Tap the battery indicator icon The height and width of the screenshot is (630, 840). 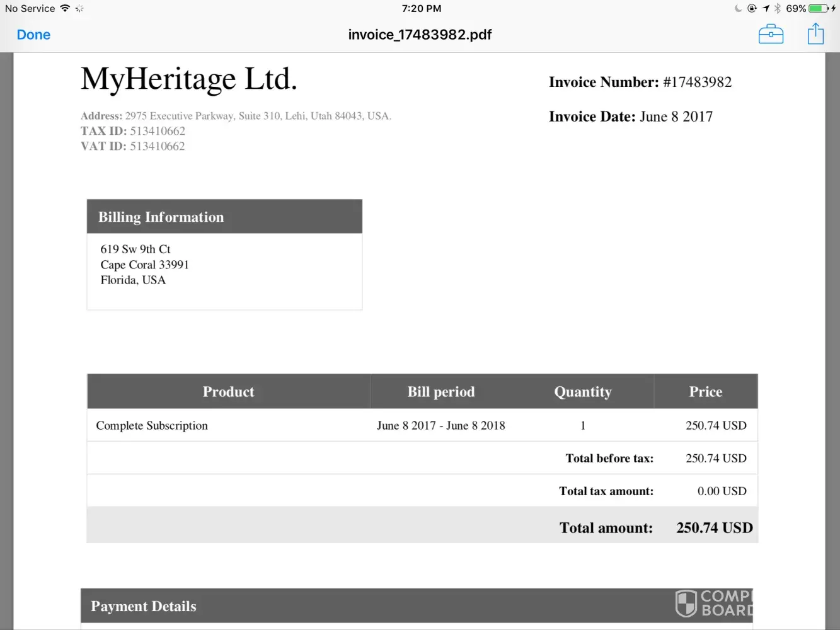(819, 8)
